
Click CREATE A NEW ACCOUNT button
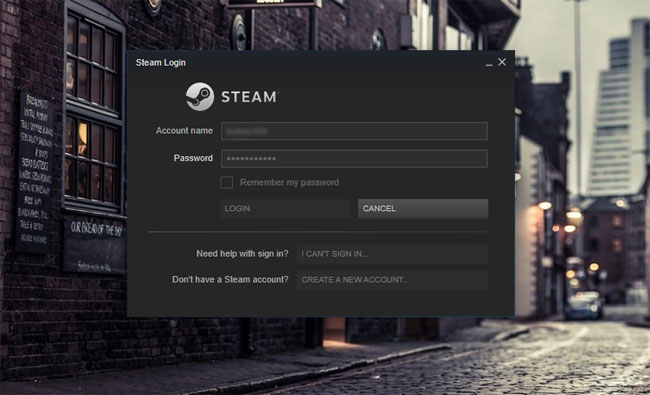coord(392,280)
